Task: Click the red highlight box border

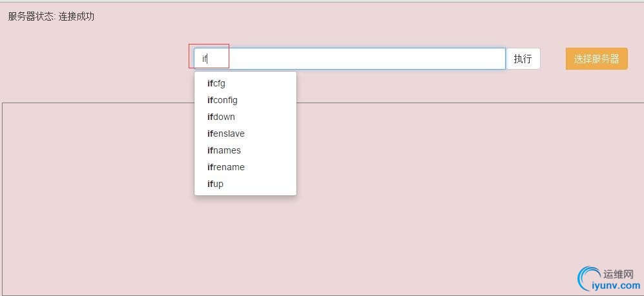Action: (x=209, y=44)
